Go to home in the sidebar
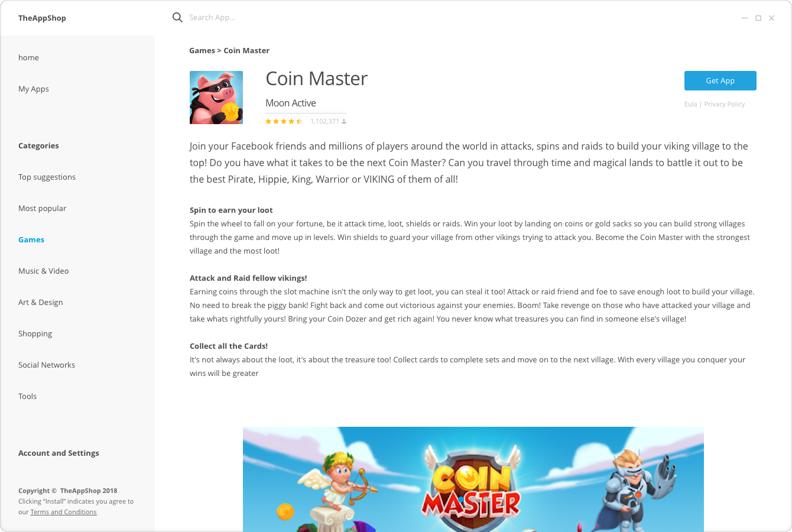 (28, 57)
